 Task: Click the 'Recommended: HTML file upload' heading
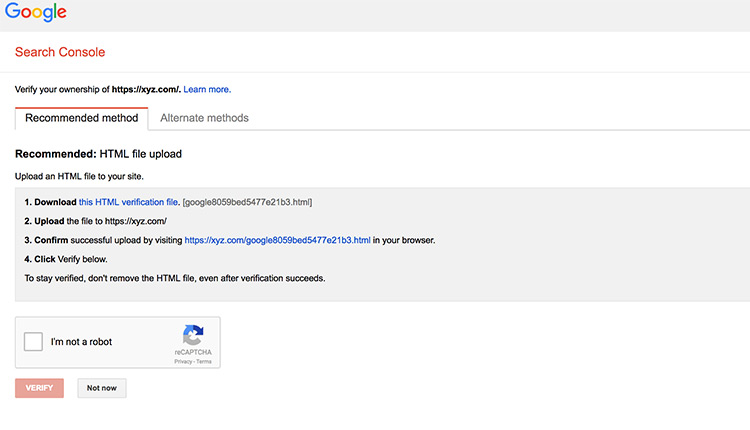[99, 154]
